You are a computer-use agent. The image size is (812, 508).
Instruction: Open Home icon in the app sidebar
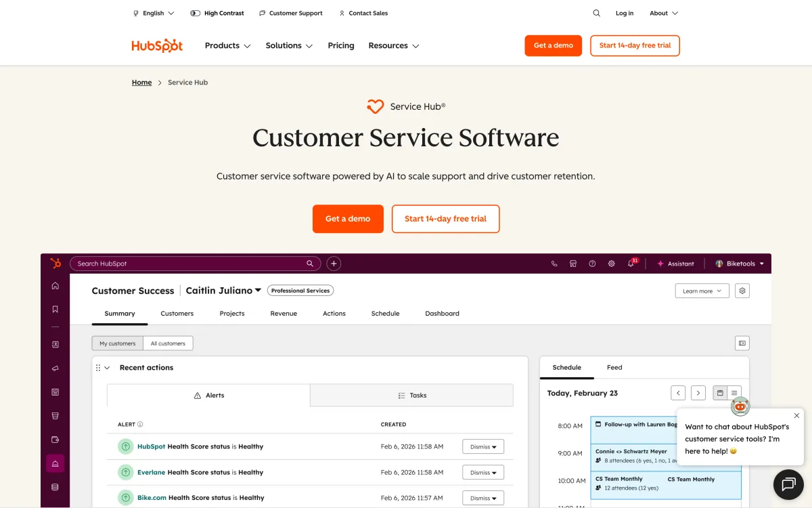(x=55, y=286)
